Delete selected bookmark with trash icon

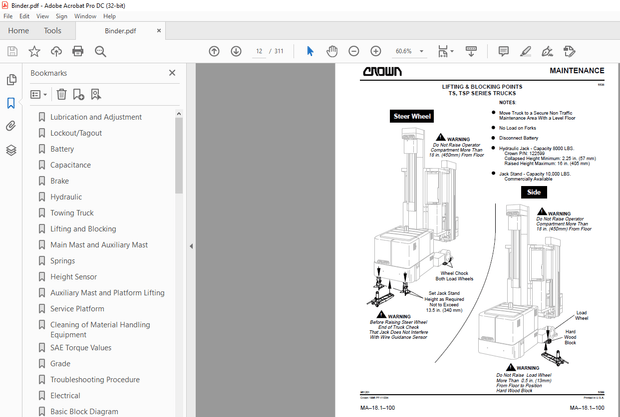pyautogui.click(x=61, y=94)
